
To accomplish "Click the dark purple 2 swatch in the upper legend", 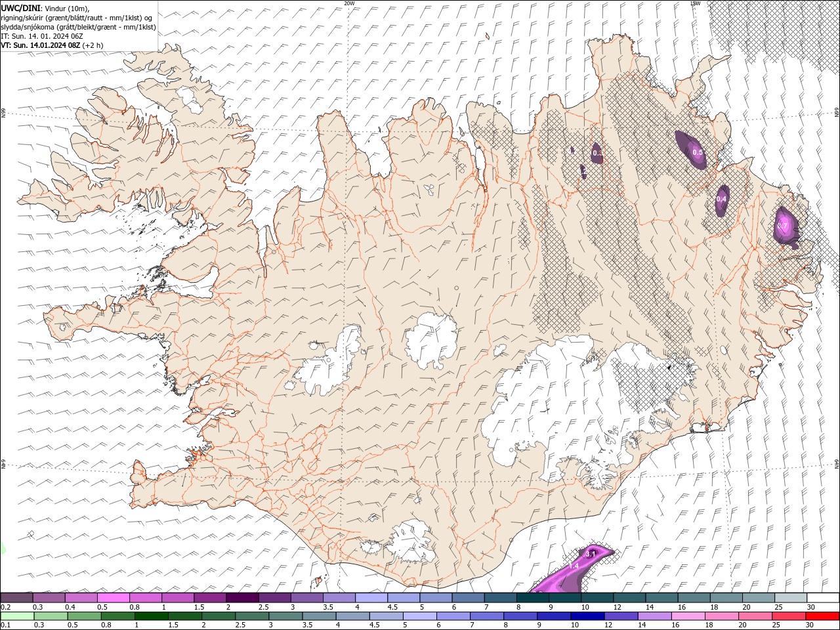I will pos(242,598).
